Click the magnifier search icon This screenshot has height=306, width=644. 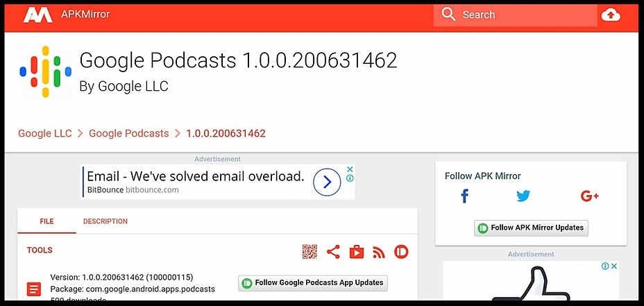(448, 15)
